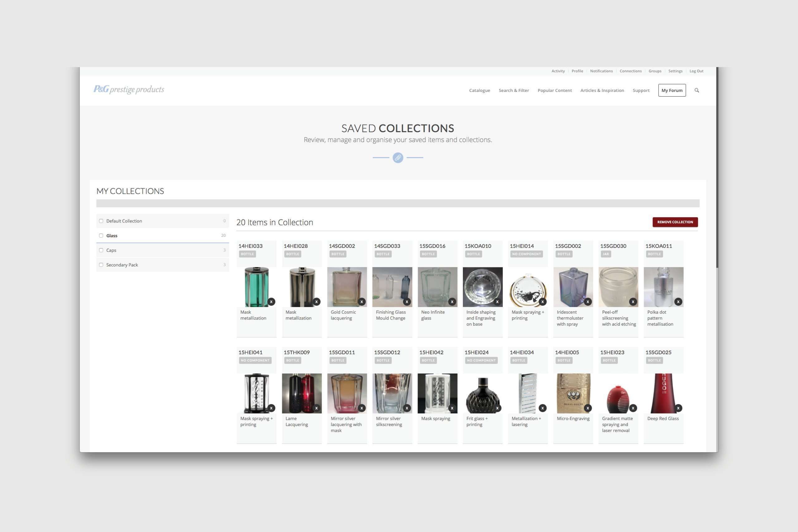798x532 pixels.
Task: Open the Activity link
Action: coord(558,71)
